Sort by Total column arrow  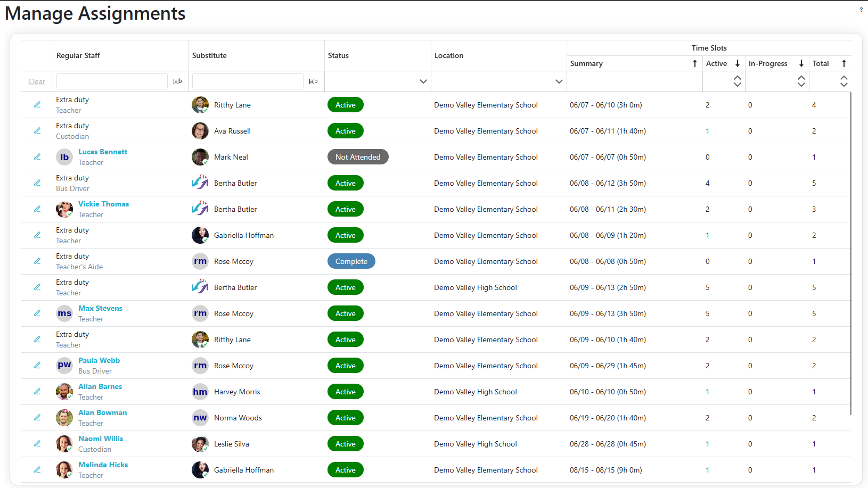(844, 63)
